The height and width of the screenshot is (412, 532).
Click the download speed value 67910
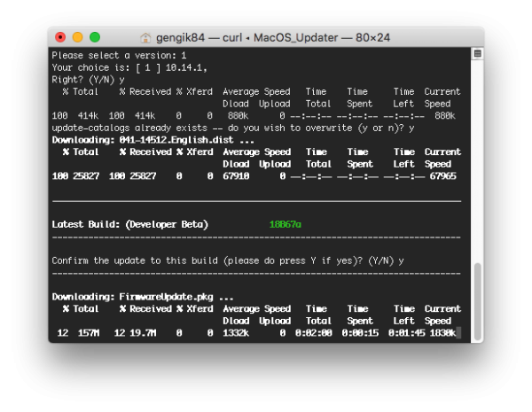point(236,176)
